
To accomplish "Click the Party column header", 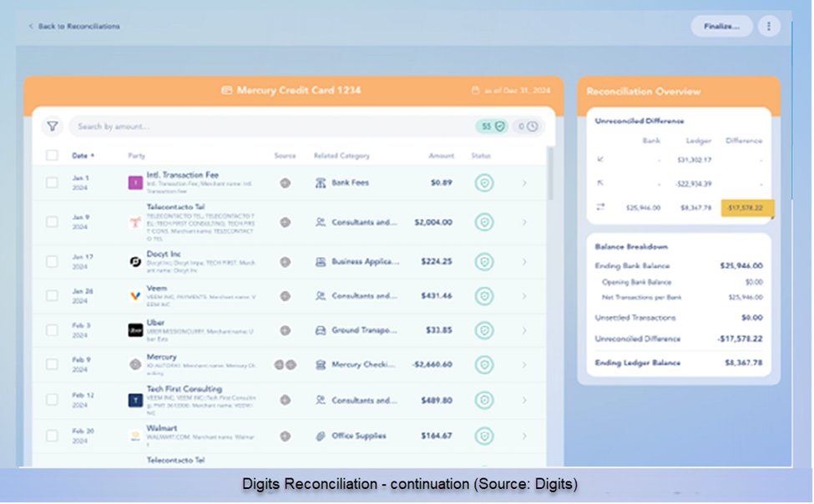I will (x=137, y=156).
